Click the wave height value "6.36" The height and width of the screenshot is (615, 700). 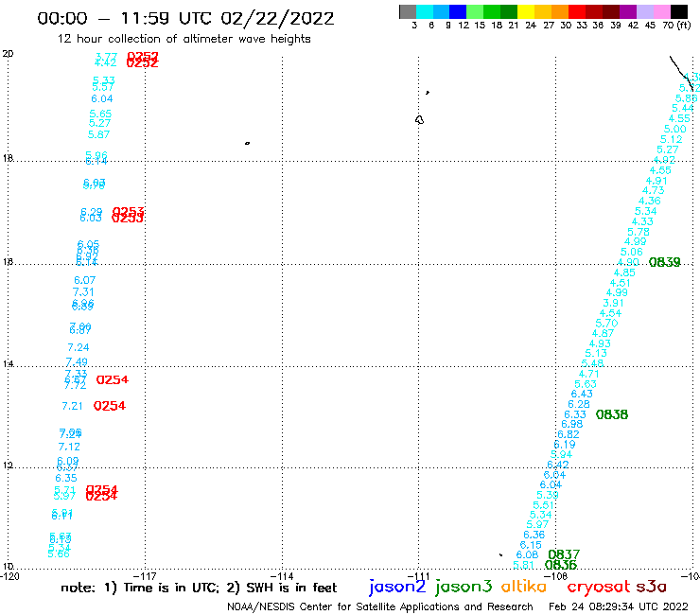534,535
